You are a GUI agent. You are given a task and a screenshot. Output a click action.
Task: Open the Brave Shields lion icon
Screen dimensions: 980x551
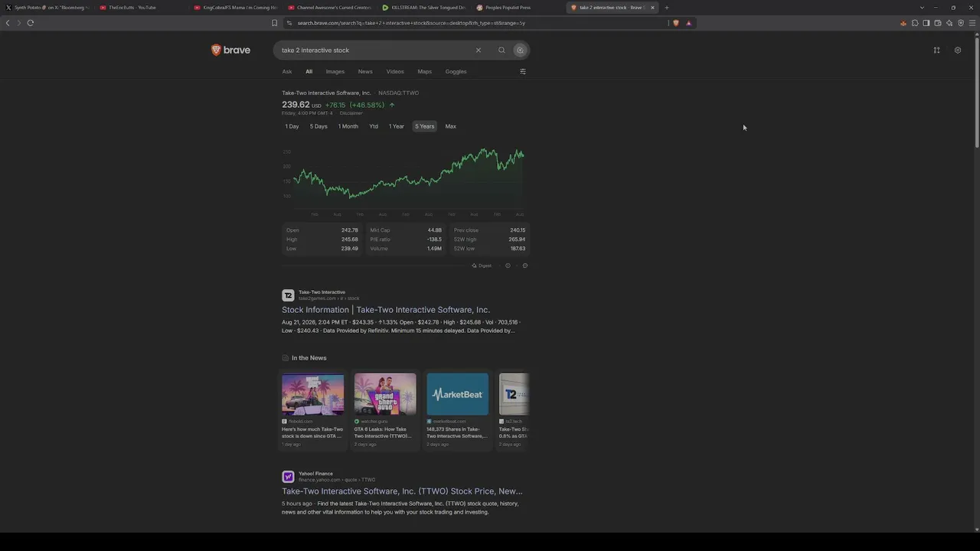point(675,23)
